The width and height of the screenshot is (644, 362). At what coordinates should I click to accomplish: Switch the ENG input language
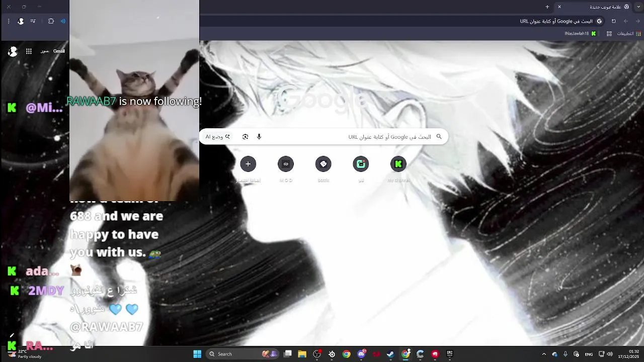pyautogui.click(x=589, y=354)
